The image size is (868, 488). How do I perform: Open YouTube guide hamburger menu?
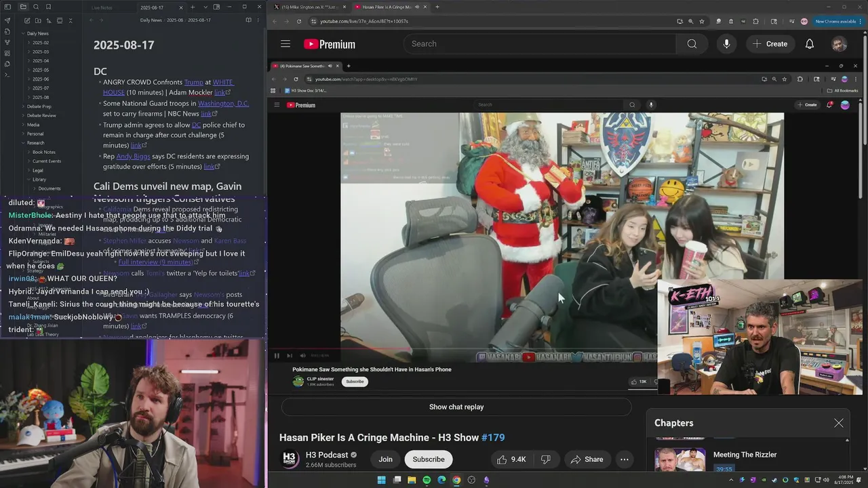click(285, 44)
